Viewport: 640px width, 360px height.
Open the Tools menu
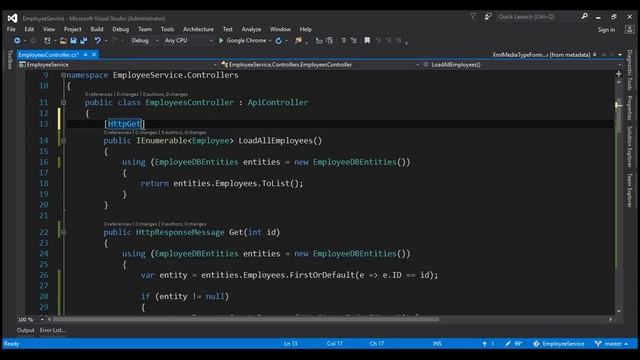tap(167, 29)
